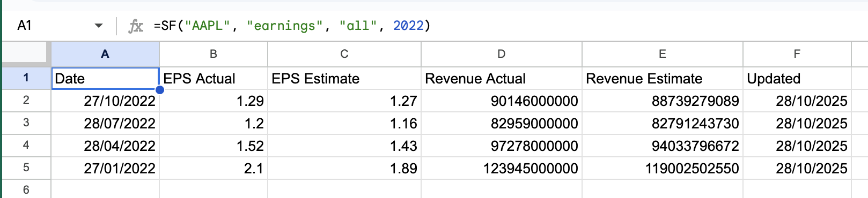
Task: Select EPS Estimate value 1.16
Action: tap(344, 123)
